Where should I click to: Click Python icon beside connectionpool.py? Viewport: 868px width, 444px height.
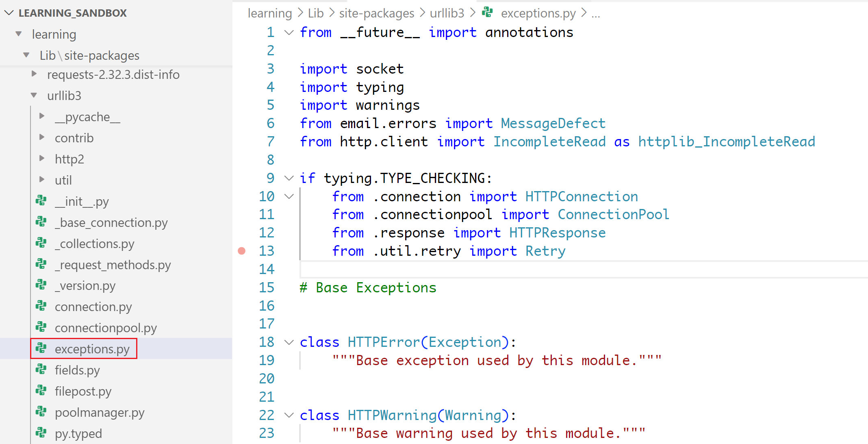pos(41,327)
